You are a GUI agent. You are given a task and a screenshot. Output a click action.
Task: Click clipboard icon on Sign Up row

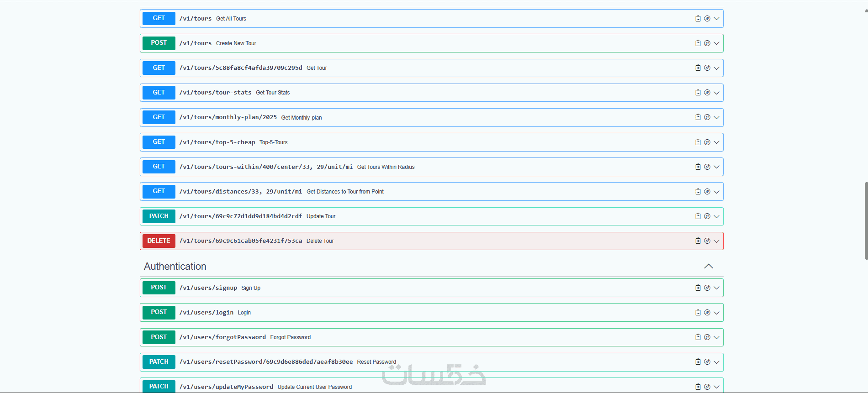click(698, 288)
